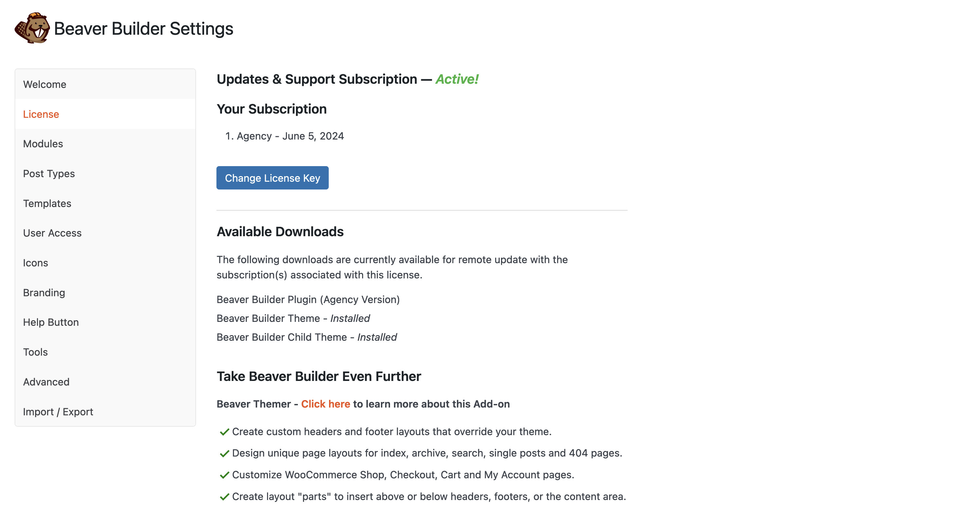Open the Branding settings panel
Image resolution: width=980 pixels, height=525 pixels.
(x=44, y=292)
